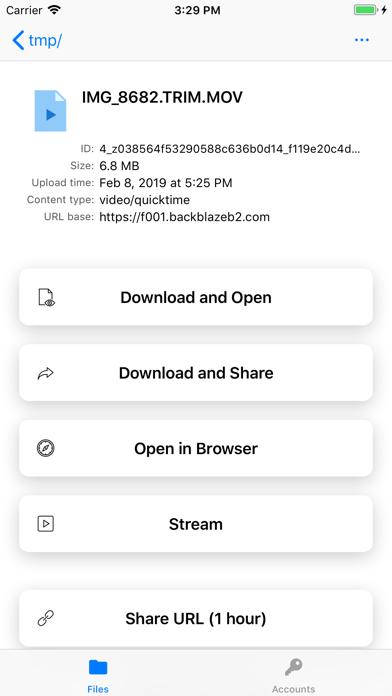Tap the share arrow icon on Download and Share

pos(45,373)
